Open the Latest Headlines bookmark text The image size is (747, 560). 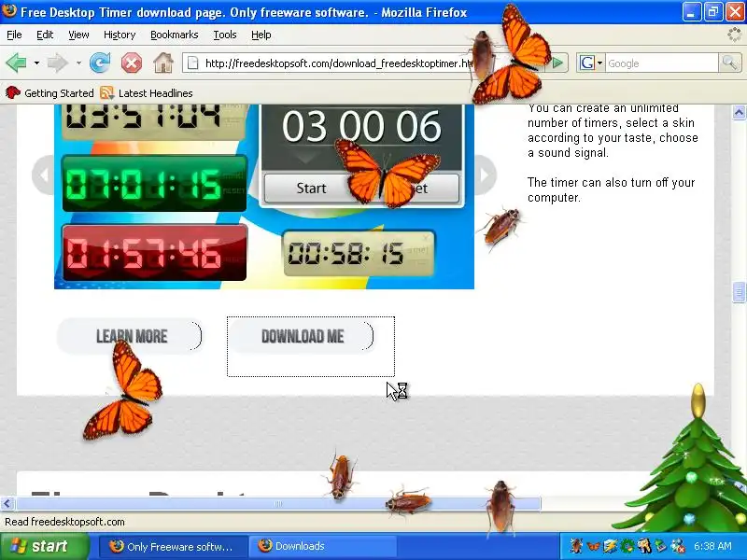tap(156, 93)
